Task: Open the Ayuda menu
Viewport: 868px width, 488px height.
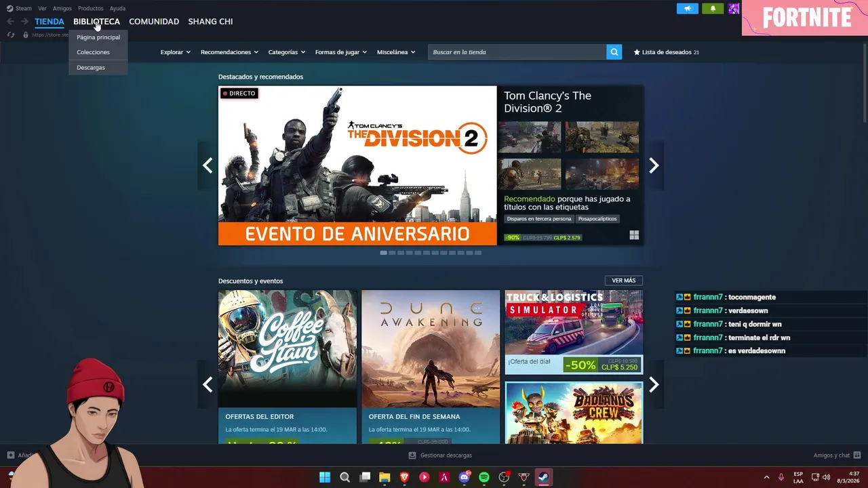Action: [x=117, y=9]
